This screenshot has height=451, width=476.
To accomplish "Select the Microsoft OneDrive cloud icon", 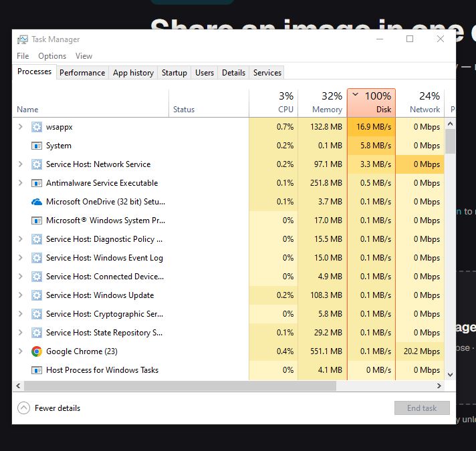I will pos(37,202).
